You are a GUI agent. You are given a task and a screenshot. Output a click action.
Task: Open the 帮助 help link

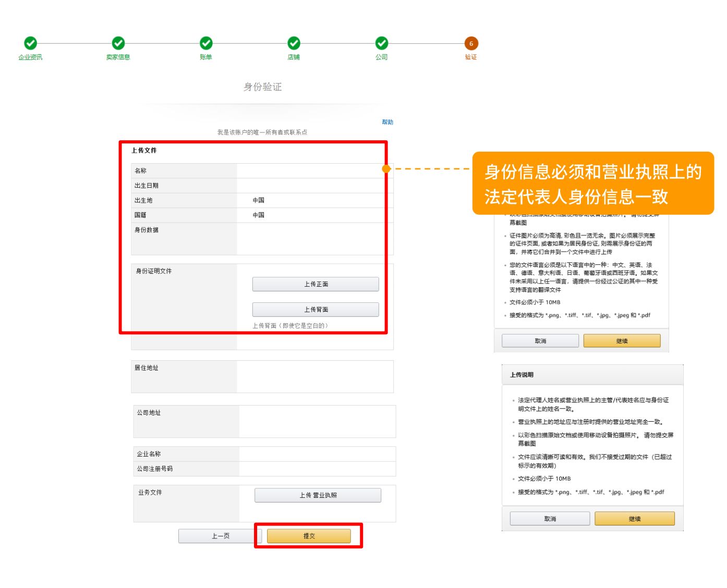tap(388, 122)
